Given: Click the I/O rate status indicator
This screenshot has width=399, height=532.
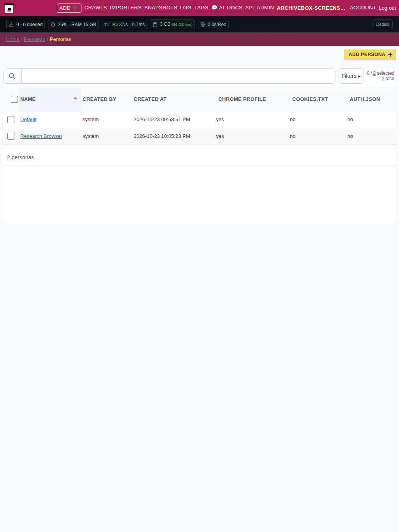Looking at the screenshot, I should (x=124, y=25).
